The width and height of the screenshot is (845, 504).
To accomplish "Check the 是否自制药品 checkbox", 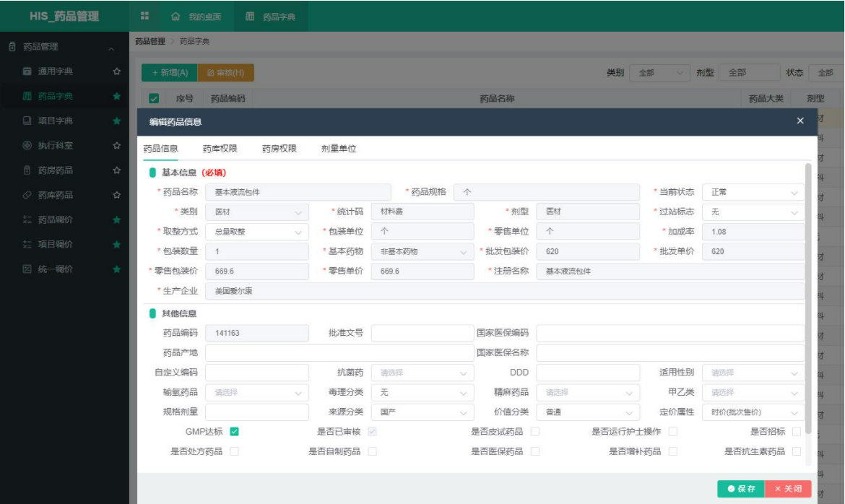I will (373, 451).
